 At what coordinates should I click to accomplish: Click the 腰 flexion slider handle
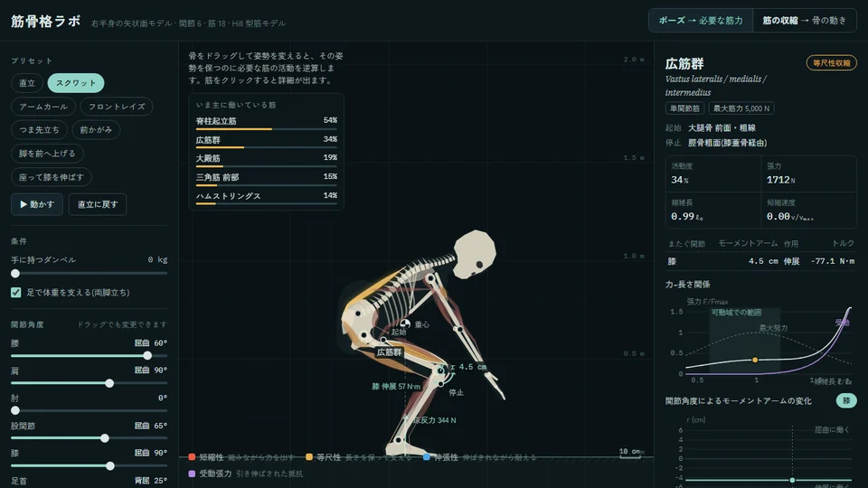[x=147, y=356]
